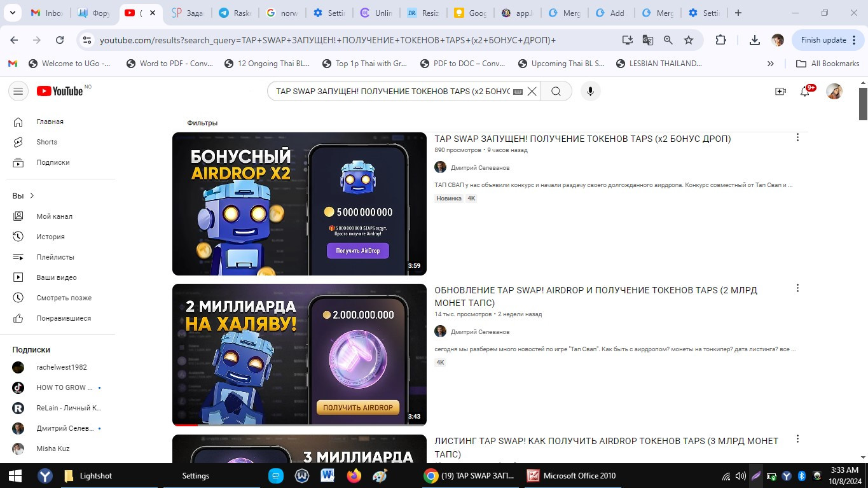Open the Firefox taskbar icon
The height and width of the screenshot is (488, 868).
354,476
